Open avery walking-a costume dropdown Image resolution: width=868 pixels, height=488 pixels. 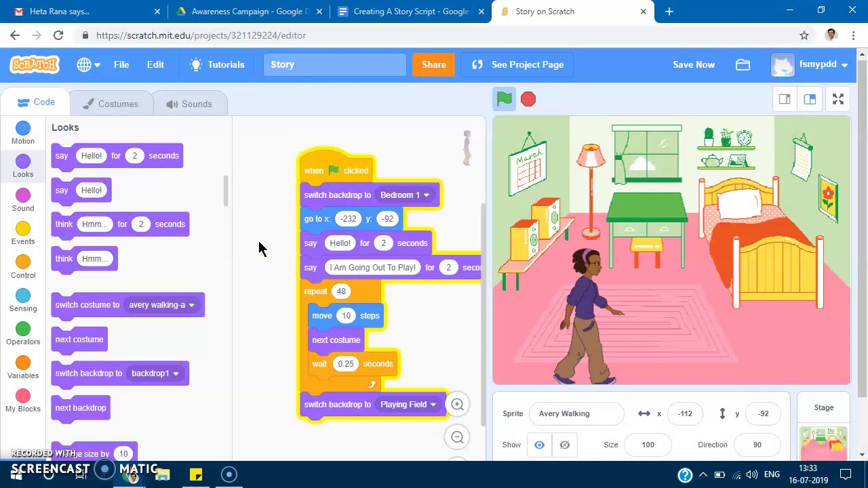click(x=162, y=305)
